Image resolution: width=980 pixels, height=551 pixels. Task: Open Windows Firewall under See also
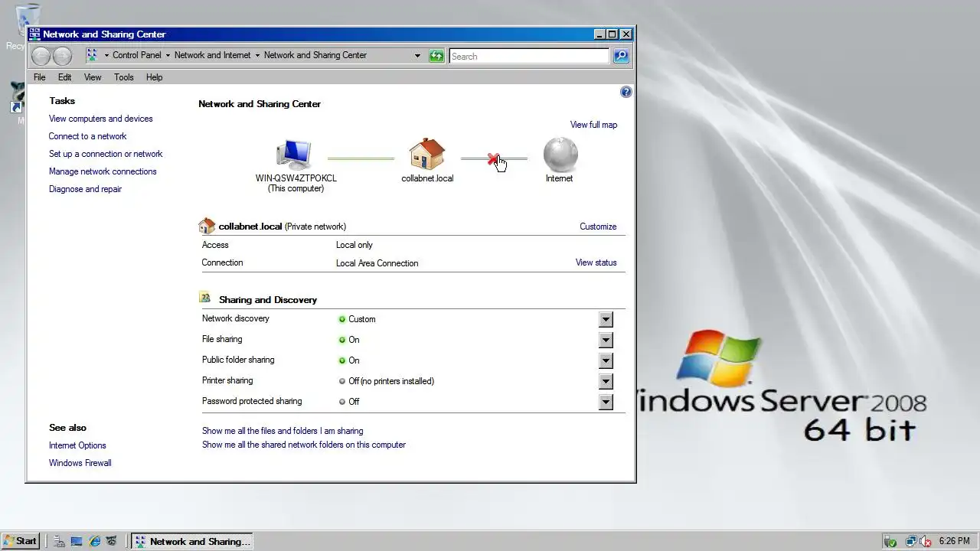tap(80, 463)
